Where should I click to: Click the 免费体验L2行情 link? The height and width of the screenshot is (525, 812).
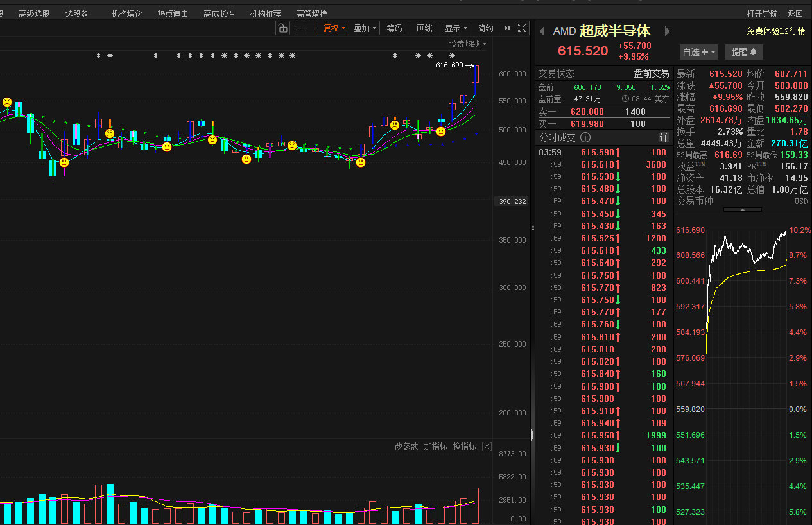pos(776,31)
